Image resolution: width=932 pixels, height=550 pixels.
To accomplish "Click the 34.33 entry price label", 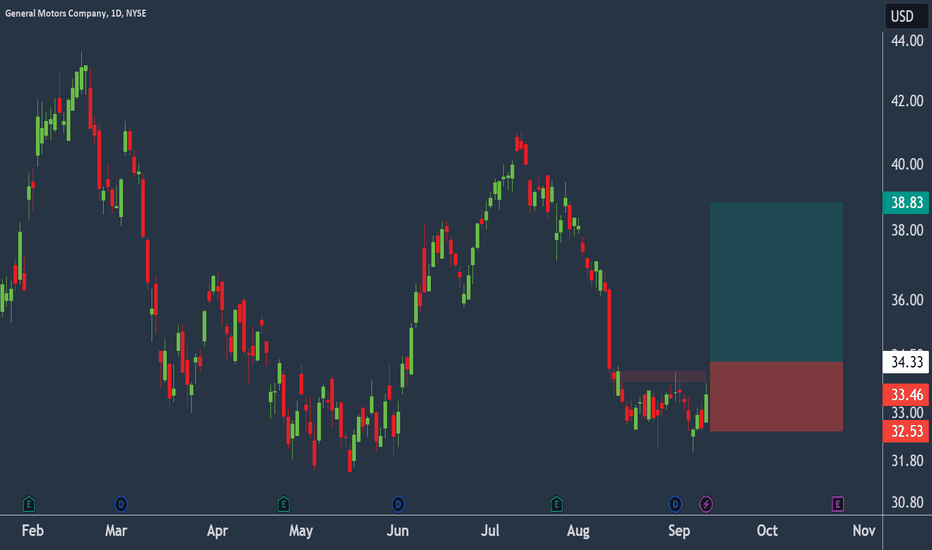I will (x=906, y=362).
